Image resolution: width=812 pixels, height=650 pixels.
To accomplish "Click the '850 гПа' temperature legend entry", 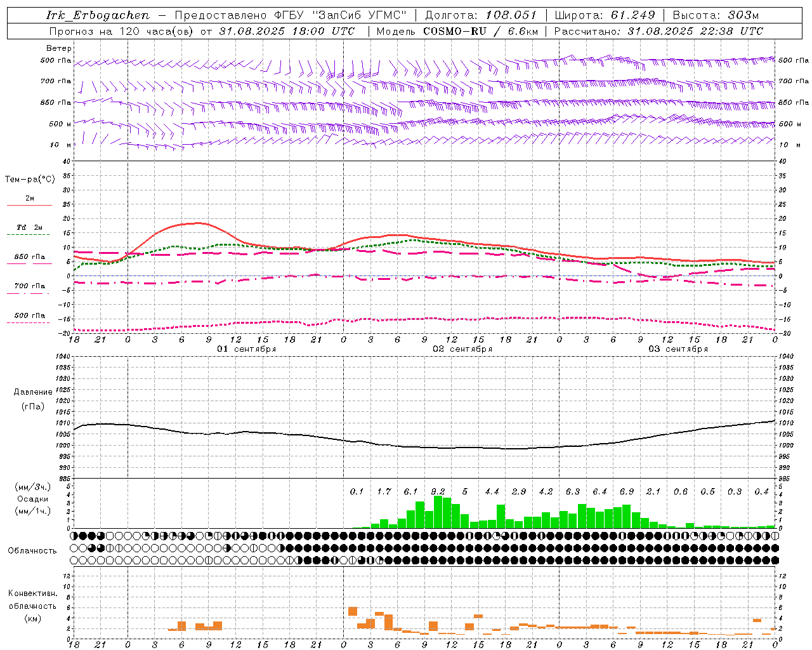I will tap(29, 257).
